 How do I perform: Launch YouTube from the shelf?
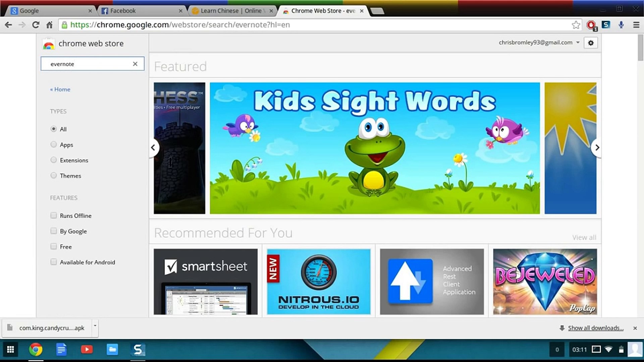coord(87,350)
